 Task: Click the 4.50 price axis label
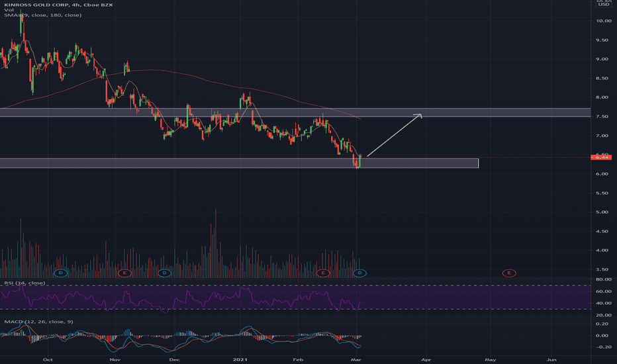pos(603,231)
